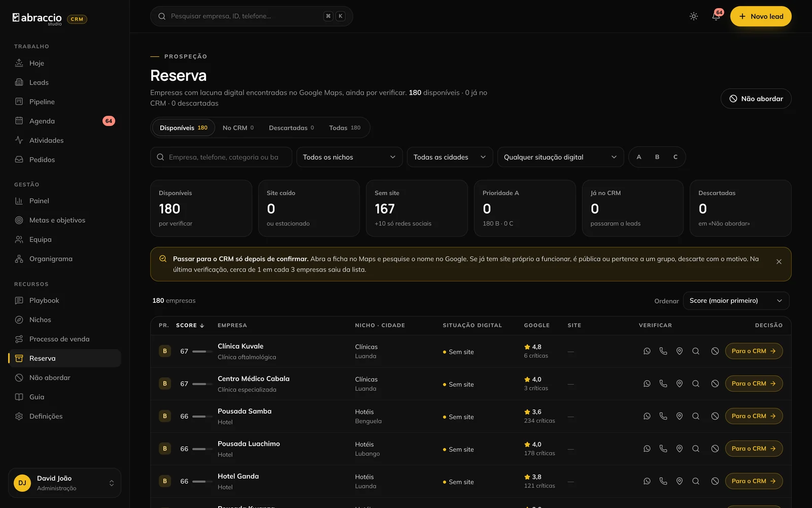
Task: Filter by priority B
Action: [657, 157]
